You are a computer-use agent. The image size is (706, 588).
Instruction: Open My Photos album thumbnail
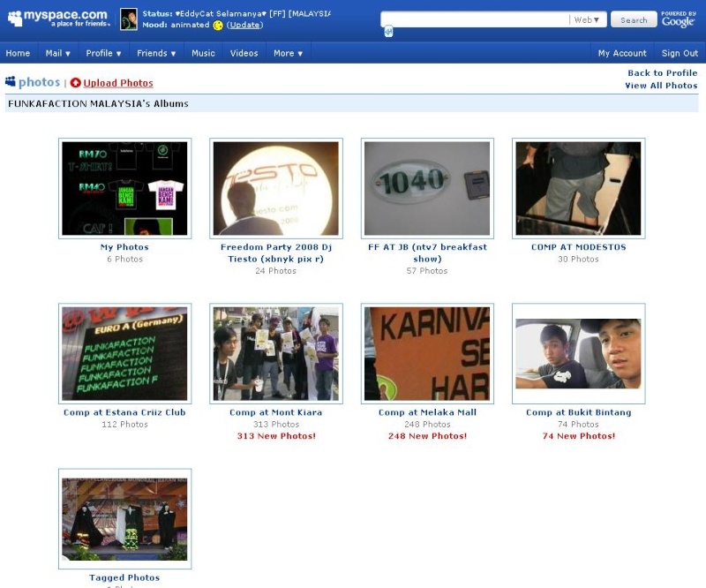pyautogui.click(x=124, y=188)
